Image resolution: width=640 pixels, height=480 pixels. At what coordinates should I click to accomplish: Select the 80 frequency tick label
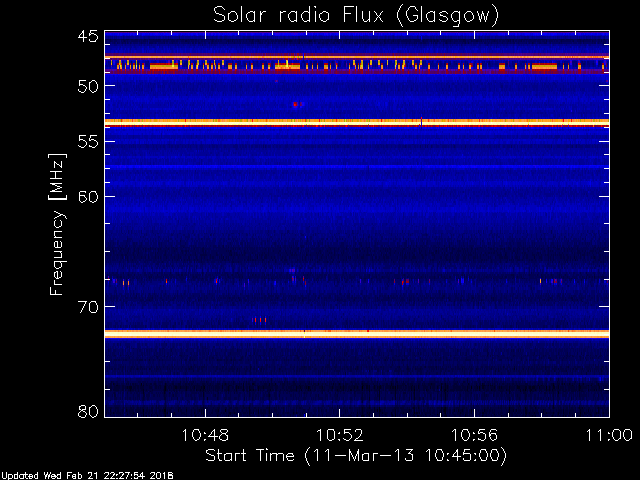coord(88,411)
